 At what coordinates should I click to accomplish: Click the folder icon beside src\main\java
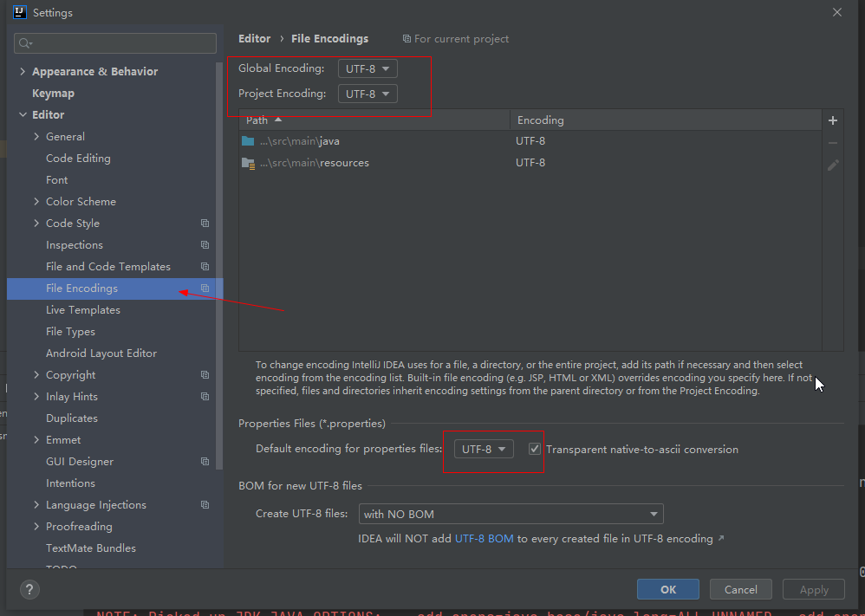click(x=250, y=140)
